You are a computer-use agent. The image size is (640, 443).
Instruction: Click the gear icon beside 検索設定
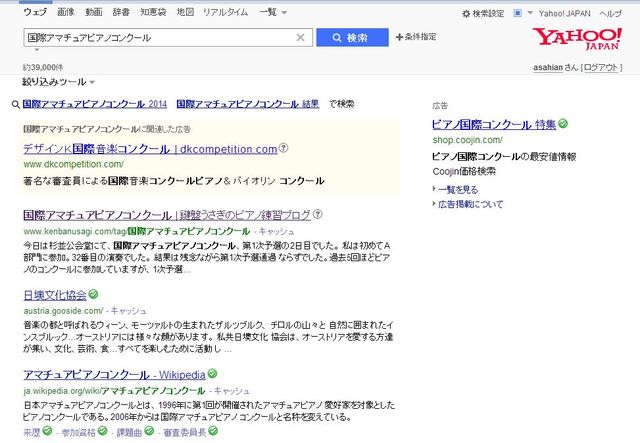coord(466,14)
